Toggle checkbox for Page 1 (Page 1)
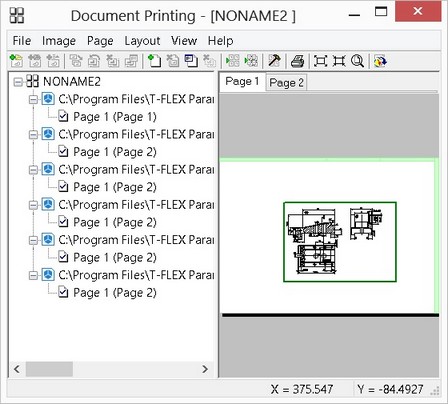448x404 pixels. pyautogui.click(x=63, y=117)
